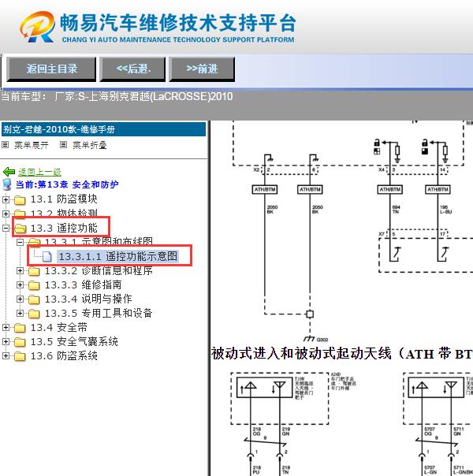Click document icon of 13.3.1.1 遥控功能示意图
473x476 pixels.
click(47, 256)
